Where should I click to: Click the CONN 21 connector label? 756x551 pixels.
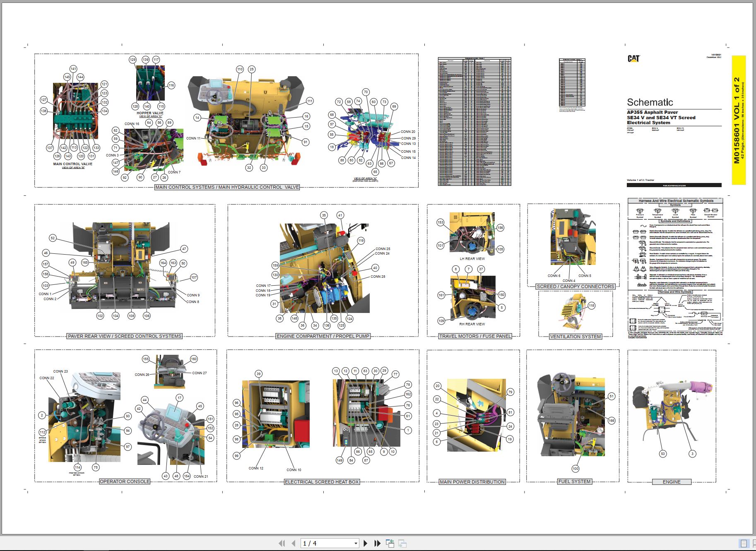click(201, 476)
